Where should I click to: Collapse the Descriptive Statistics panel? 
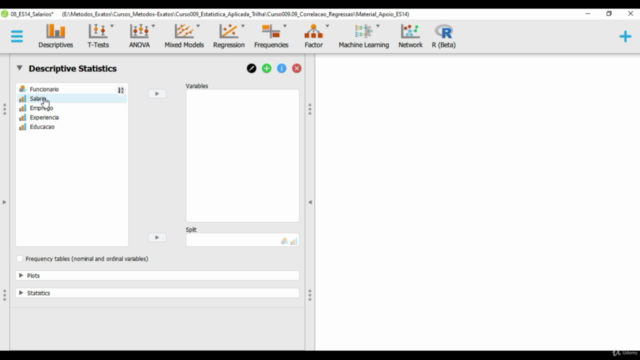tap(19, 68)
